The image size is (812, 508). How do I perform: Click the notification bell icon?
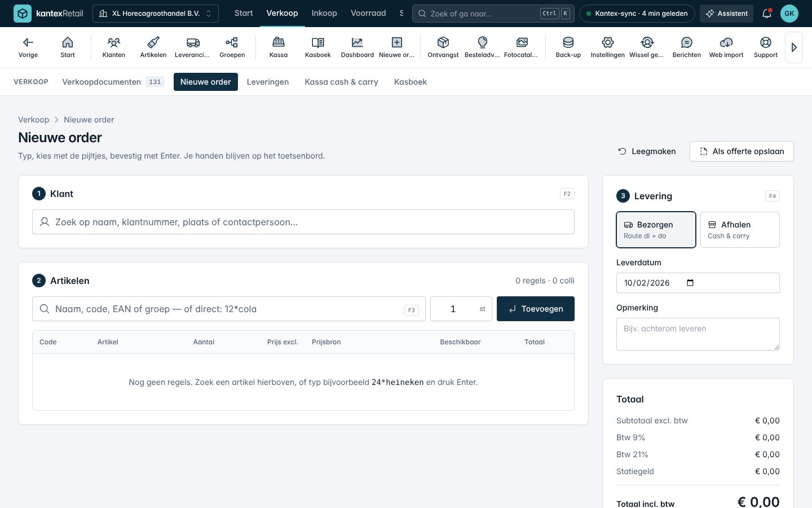pos(767,14)
